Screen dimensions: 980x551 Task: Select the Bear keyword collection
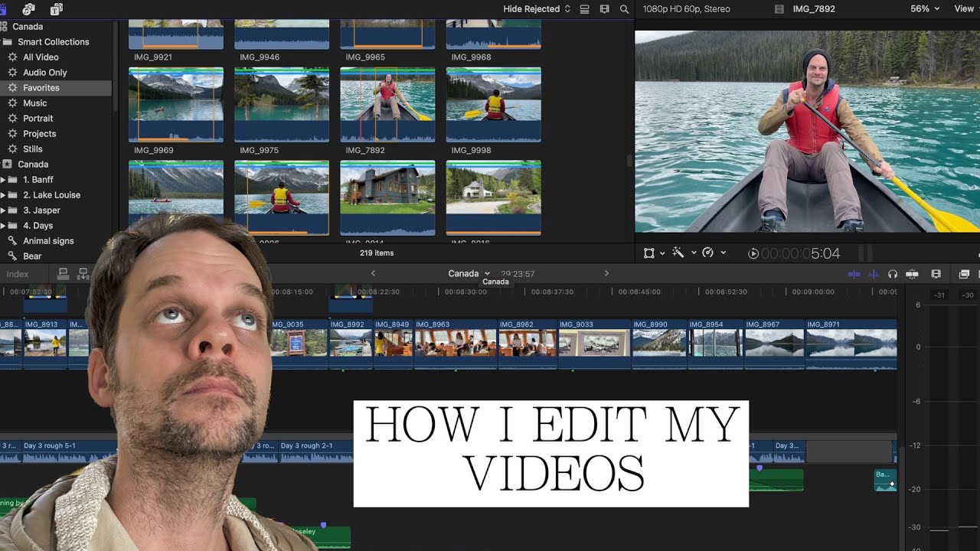coord(32,256)
